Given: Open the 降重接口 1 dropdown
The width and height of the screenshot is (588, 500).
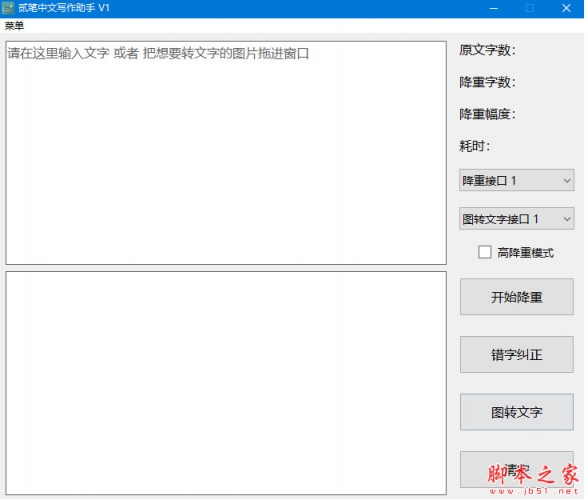Looking at the screenshot, I should (x=516, y=180).
